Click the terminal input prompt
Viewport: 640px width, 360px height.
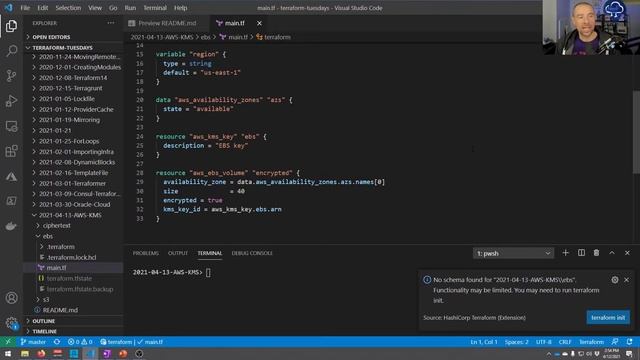click(209, 273)
